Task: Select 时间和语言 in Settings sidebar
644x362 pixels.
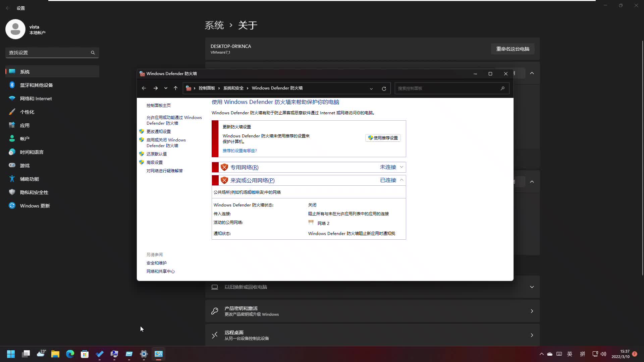Action: [x=52, y=152]
